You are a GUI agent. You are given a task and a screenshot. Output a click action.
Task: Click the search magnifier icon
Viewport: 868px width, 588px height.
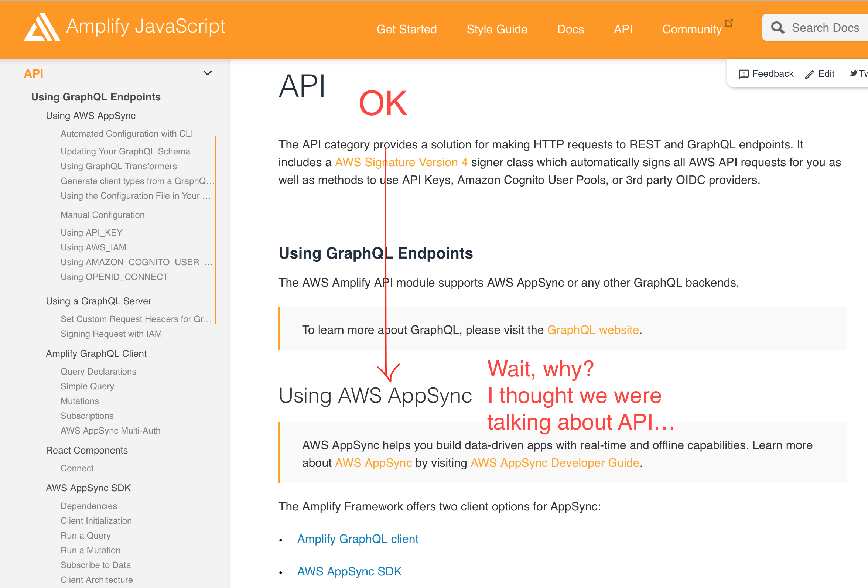click(778, 28)
